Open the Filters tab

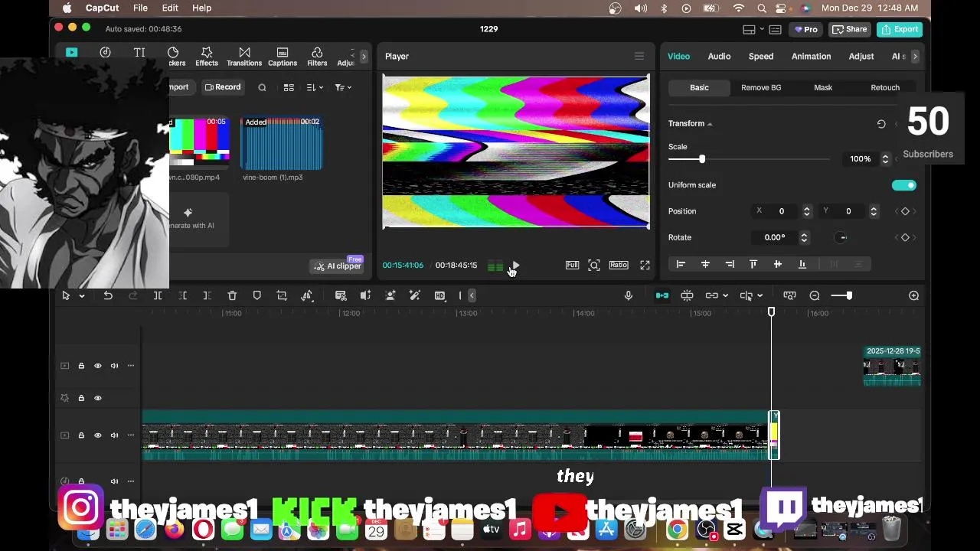pos(317,57)
